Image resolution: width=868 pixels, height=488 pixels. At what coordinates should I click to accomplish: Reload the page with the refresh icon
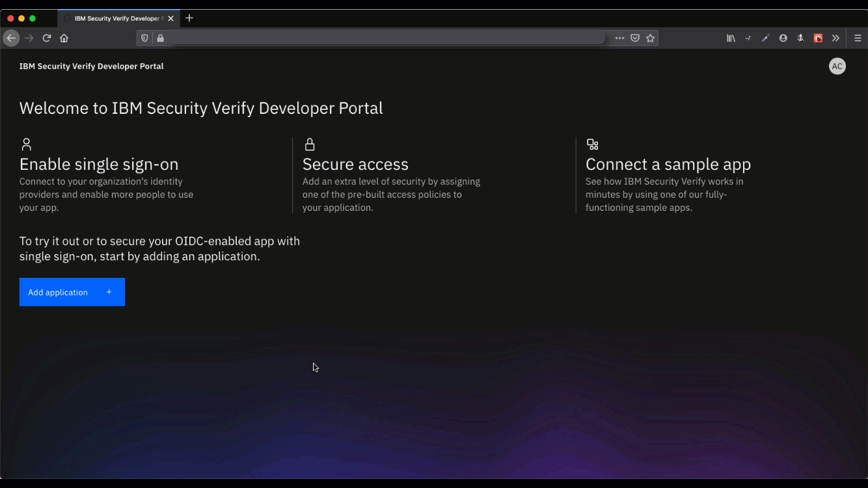(47, 38)
